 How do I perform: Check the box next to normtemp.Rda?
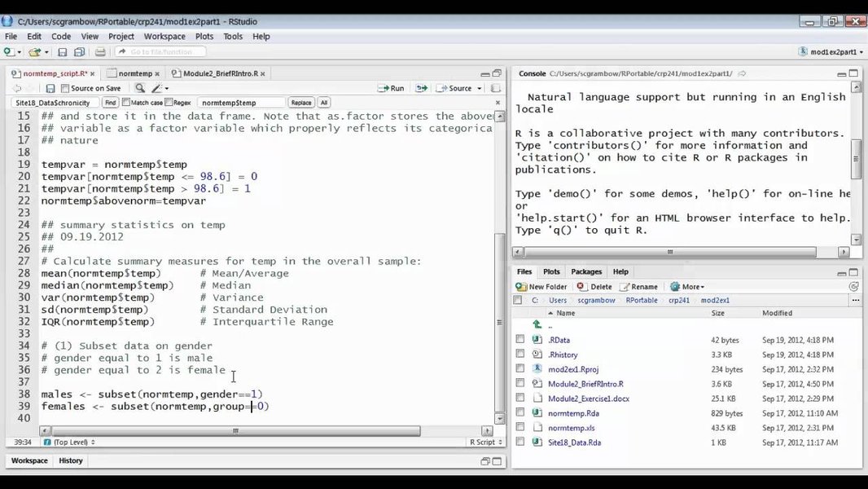point(519,412)
